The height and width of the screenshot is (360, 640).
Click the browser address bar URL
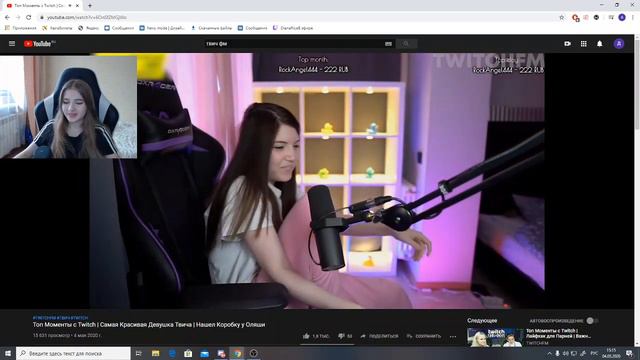tap(87, 17)
